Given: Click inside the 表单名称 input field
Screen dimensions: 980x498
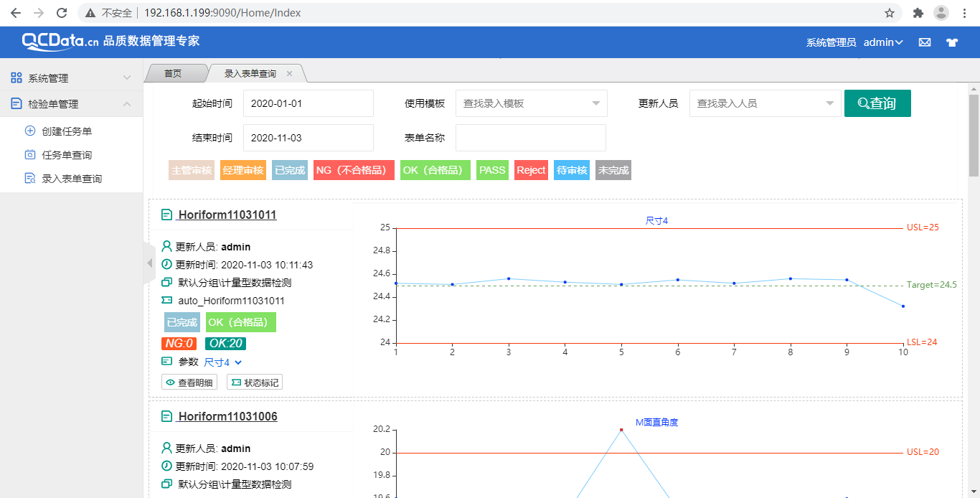Looking at the screenshot, I should coord(531,137).
